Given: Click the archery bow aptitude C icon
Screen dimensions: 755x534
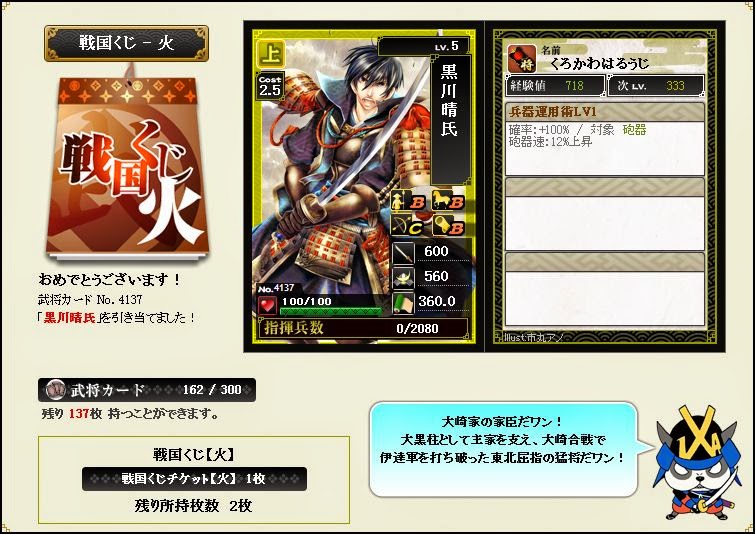Looking at the screenshot, I should pyautogui.click(x=407, y=226).
